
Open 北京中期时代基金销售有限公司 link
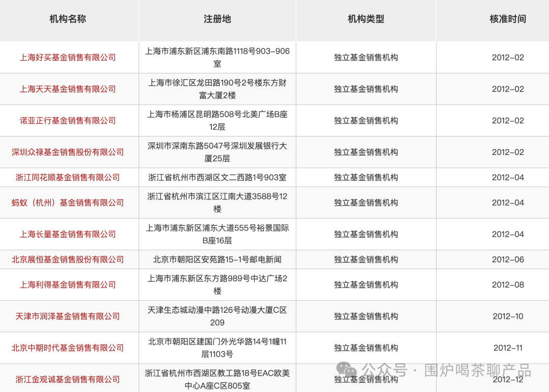(68, 348)
